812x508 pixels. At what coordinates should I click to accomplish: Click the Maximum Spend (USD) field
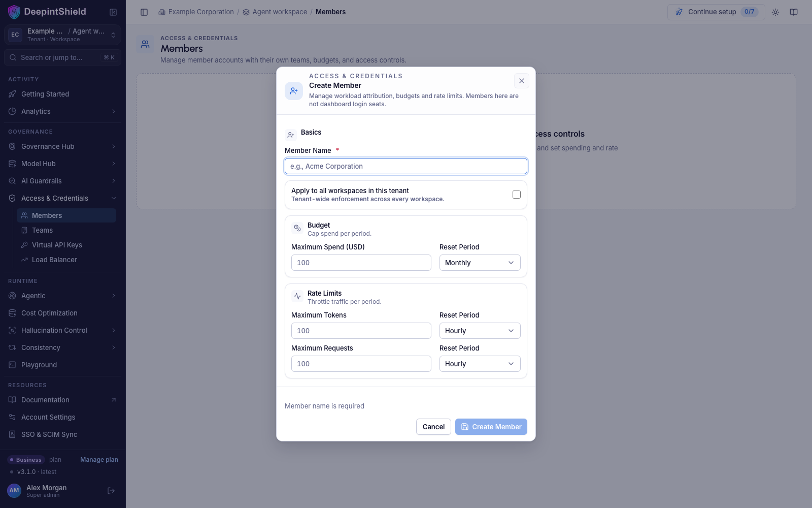click(361, 263)
